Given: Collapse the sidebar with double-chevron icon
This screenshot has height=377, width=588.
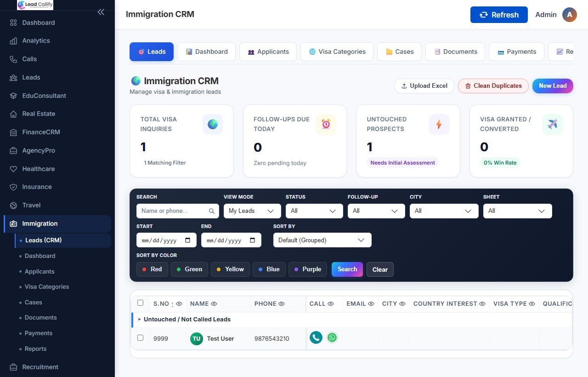Looking at the screenshot, I should 101,12.
